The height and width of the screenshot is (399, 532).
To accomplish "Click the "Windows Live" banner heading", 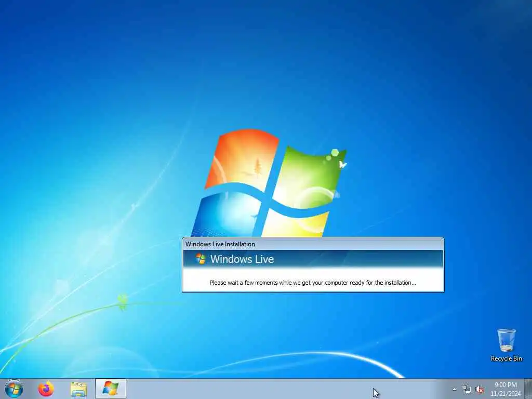I will click(242, 259).
